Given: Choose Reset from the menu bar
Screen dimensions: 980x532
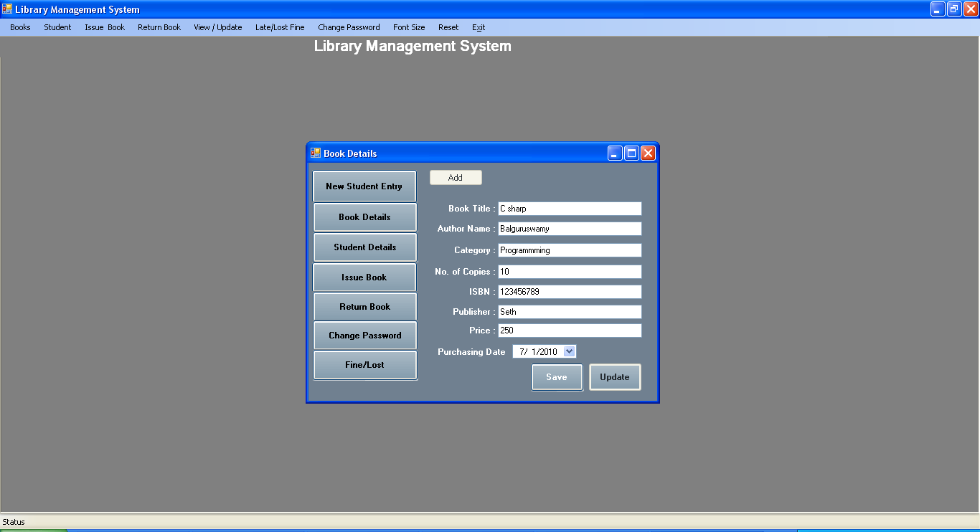Looking at the screenshot, I should (448, 27).
